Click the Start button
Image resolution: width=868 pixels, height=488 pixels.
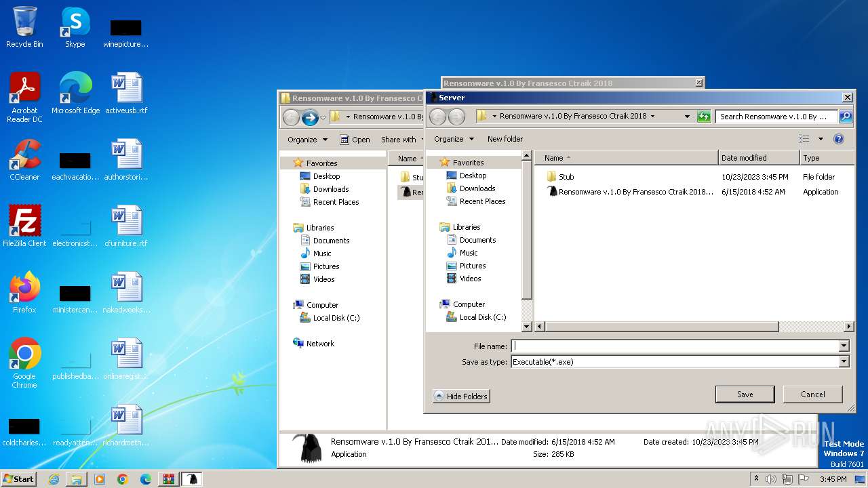18,479
